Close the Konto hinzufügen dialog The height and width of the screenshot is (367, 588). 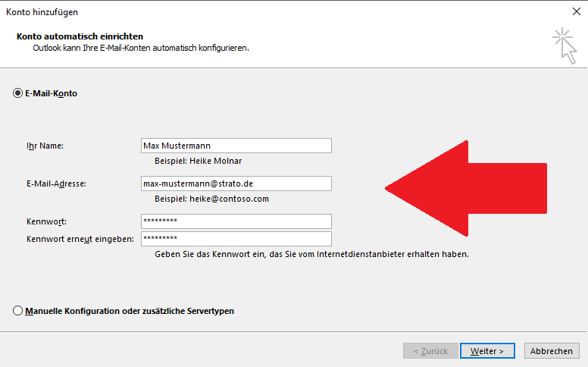[x=576, y=11]
